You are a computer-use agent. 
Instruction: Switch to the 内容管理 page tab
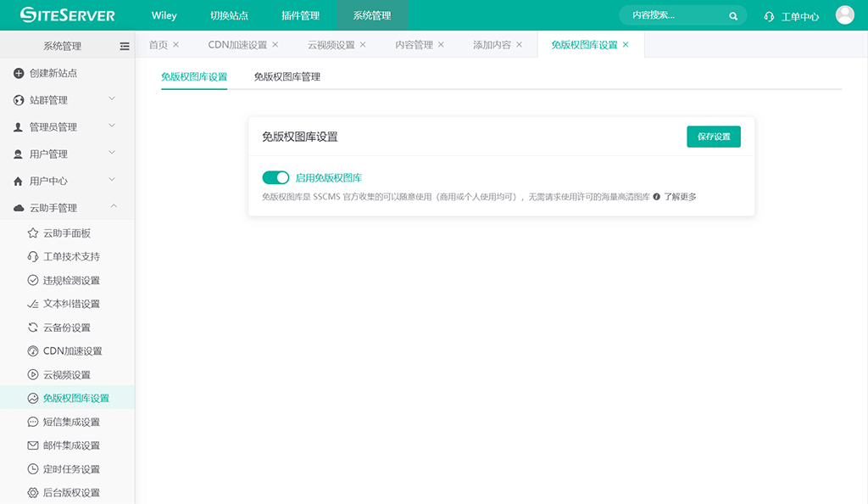coord(414,45)
